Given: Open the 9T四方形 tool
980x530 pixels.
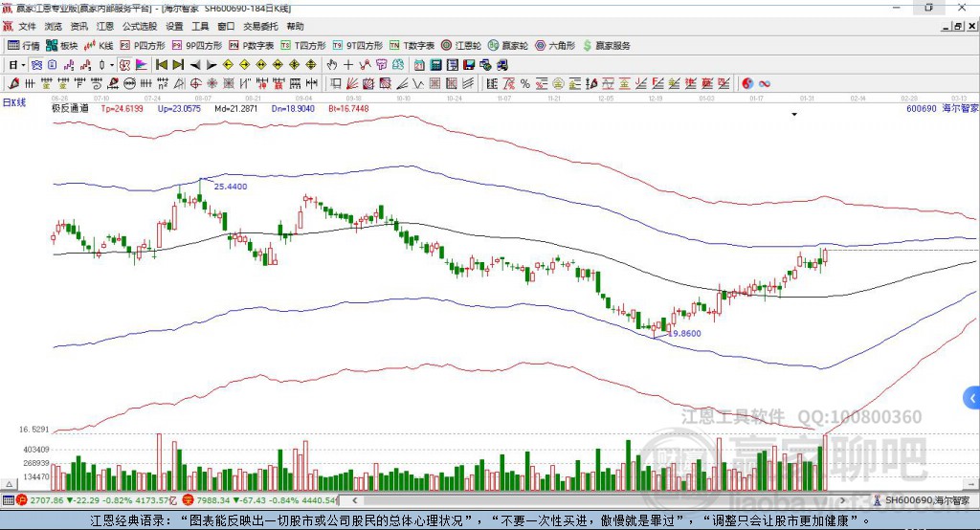Looking at the screenshot, I should click(x=358, y=46).
